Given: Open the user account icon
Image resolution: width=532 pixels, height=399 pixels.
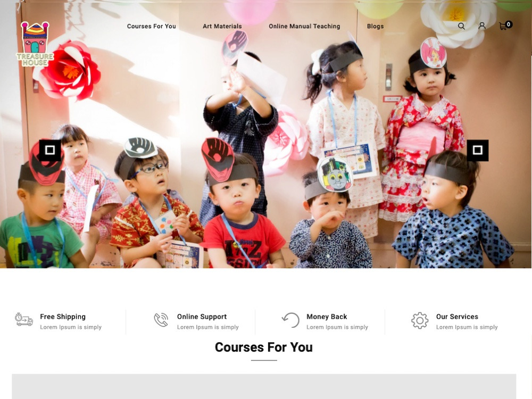Looking at the screenshot, I should [482, 26].
